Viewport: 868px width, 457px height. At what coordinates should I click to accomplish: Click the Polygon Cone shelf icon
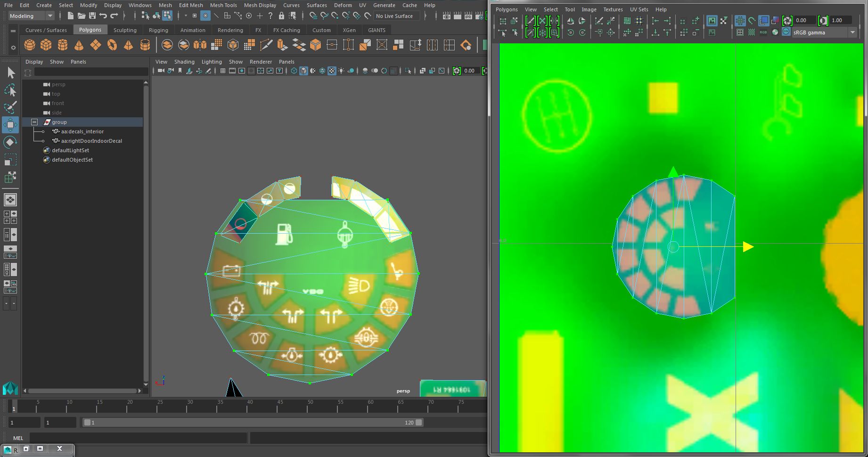(79, 45)
